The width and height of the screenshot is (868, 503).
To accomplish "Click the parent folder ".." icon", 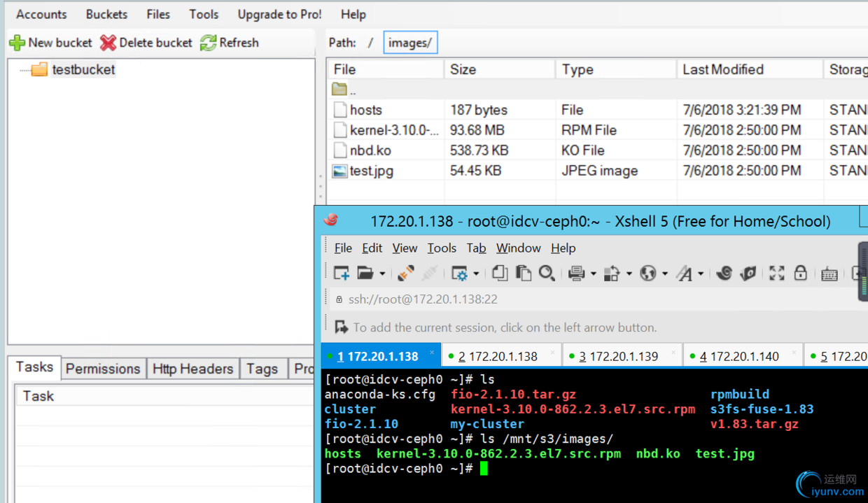I will tap(339, 90).
